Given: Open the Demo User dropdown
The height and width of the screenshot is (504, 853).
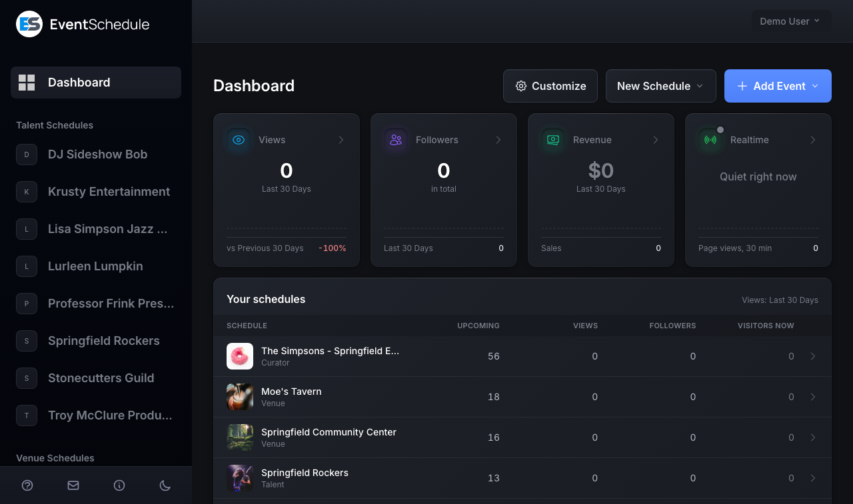Looking at the screenshot, I should click(791, 21).
